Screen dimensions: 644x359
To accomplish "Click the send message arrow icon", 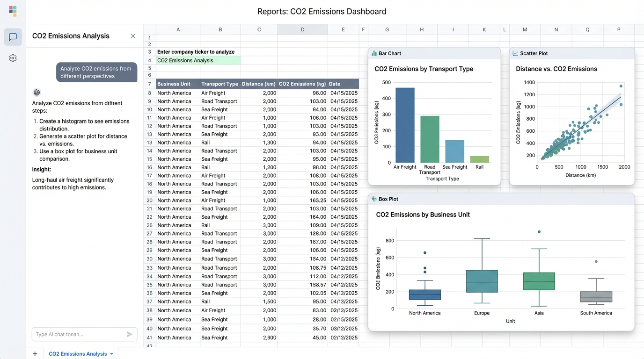I will (130, 334).
